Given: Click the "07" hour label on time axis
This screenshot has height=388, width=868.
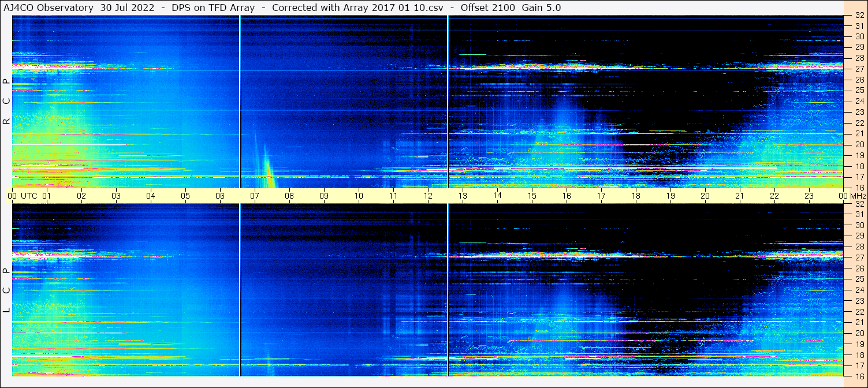Looking at the screenshot, I should pyautogui.click(x=255, y=196).
